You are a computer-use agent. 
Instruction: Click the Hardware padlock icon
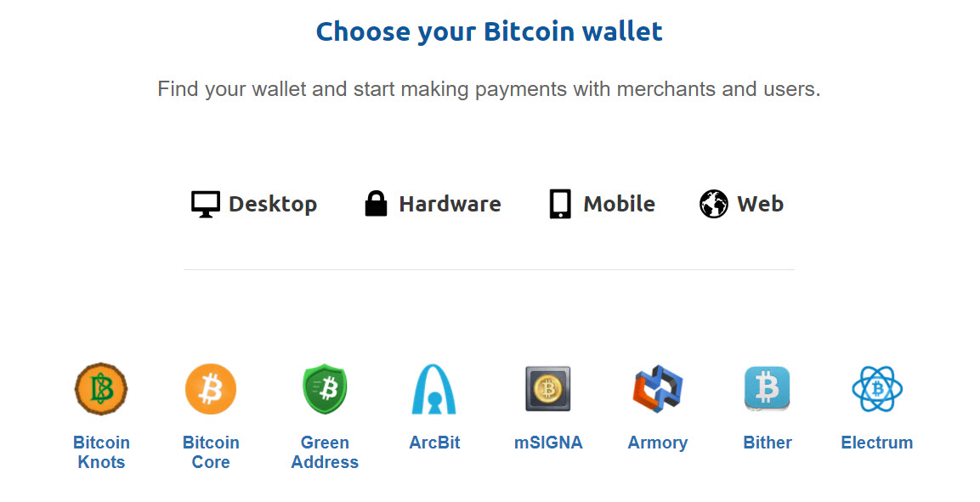(376, 202)
